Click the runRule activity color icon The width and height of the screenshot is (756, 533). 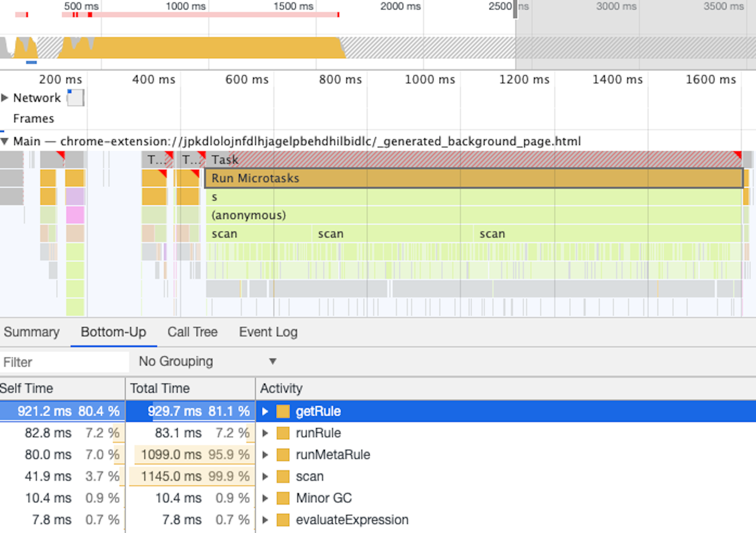(283, 433)
